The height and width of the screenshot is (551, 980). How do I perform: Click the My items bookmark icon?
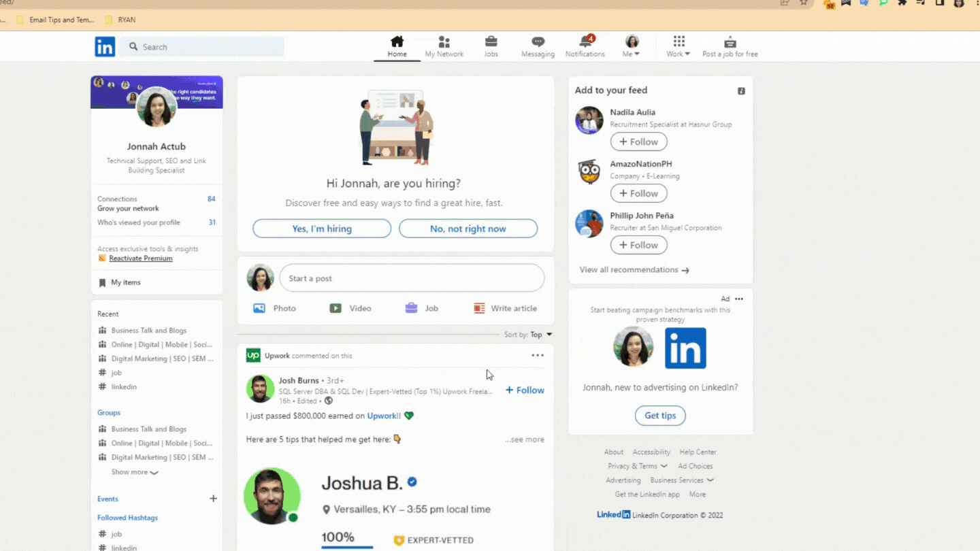[x=102, y=283]
